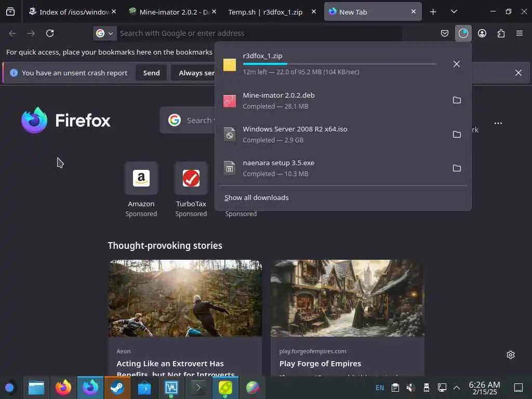Click the Firefox logo on page
Viewport: 532px width, 399px height.
pos(66,120)
